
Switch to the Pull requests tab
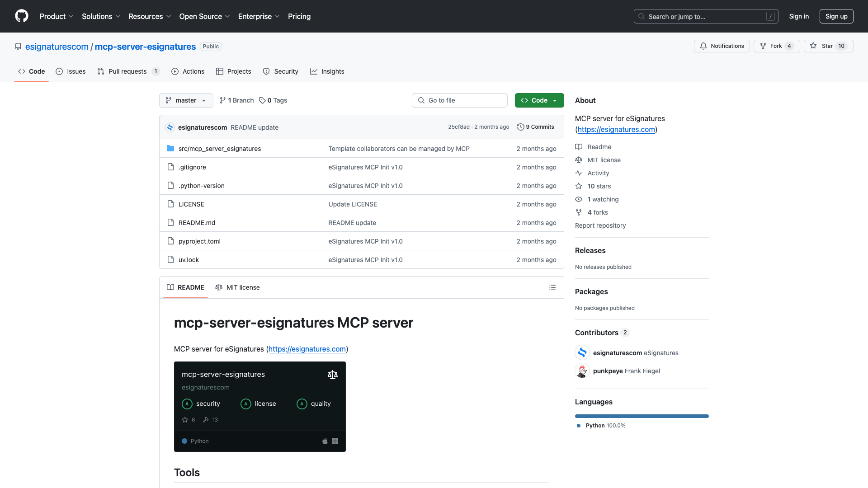[128, 71]
